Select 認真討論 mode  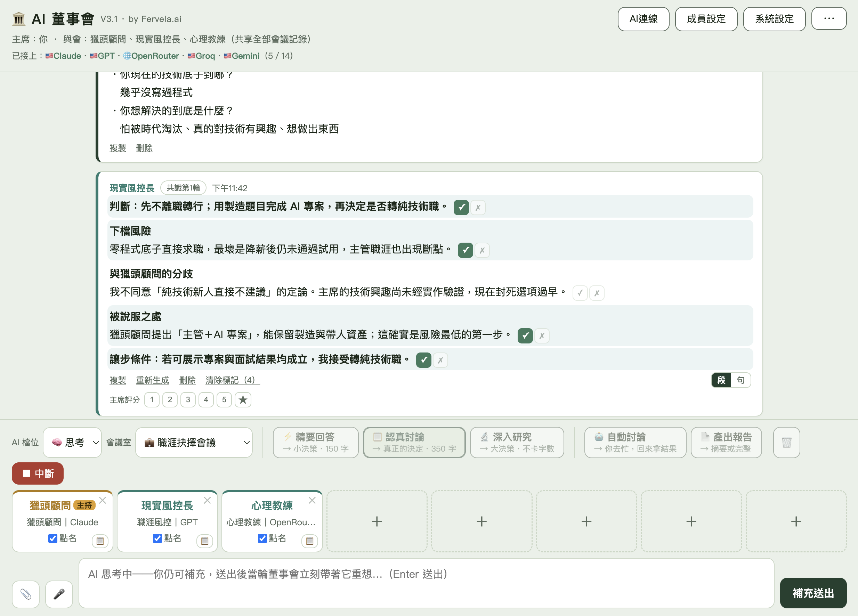(414, 442)
